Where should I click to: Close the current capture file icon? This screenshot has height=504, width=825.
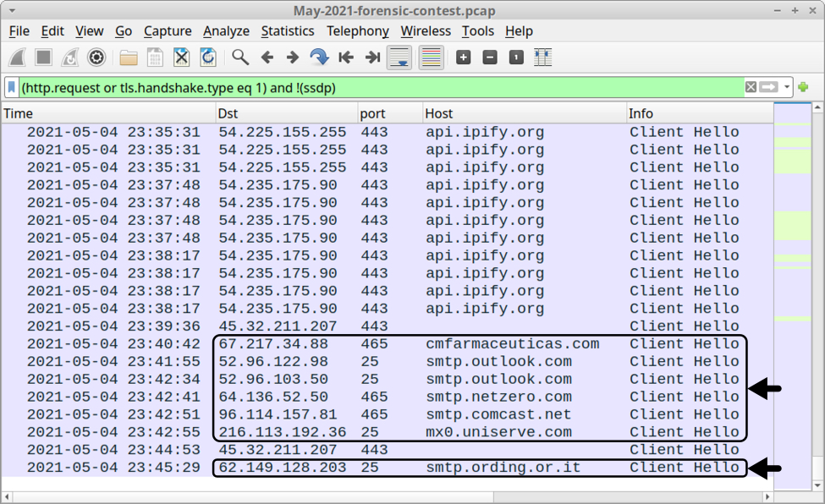(181, 58)
